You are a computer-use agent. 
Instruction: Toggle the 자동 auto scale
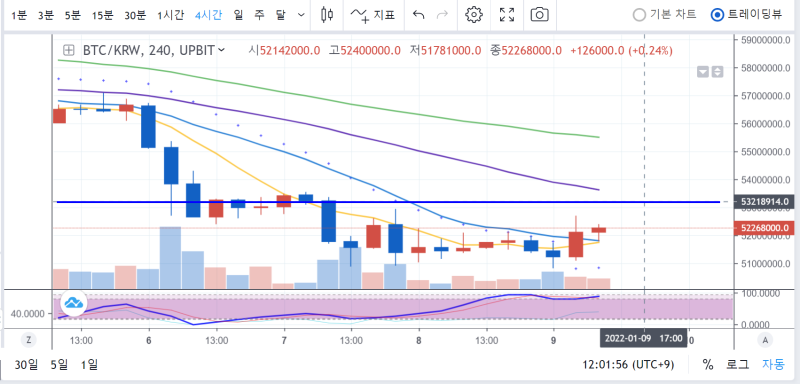coord(773,365)
